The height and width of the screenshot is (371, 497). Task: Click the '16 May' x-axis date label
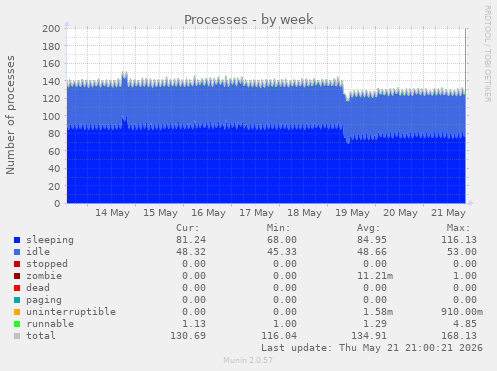pyautogui.click(x=208, y=213)
